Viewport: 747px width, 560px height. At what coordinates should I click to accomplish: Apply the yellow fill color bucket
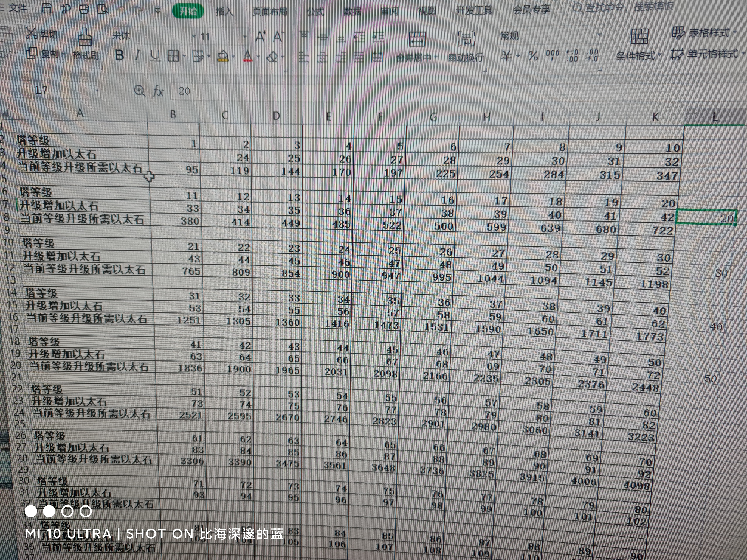pyautogui.click(x=223, y=56)
